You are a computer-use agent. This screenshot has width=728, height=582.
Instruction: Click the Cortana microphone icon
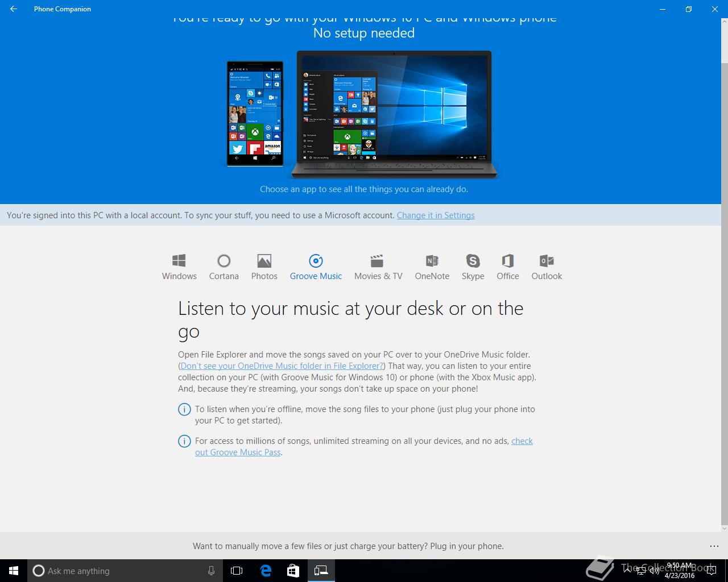tap(211, 571)
